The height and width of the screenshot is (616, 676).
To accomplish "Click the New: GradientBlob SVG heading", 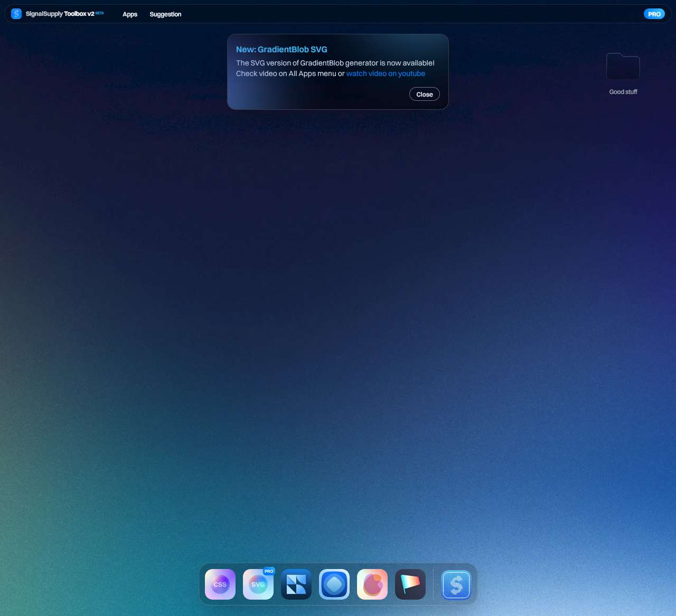I will [281, 49].
